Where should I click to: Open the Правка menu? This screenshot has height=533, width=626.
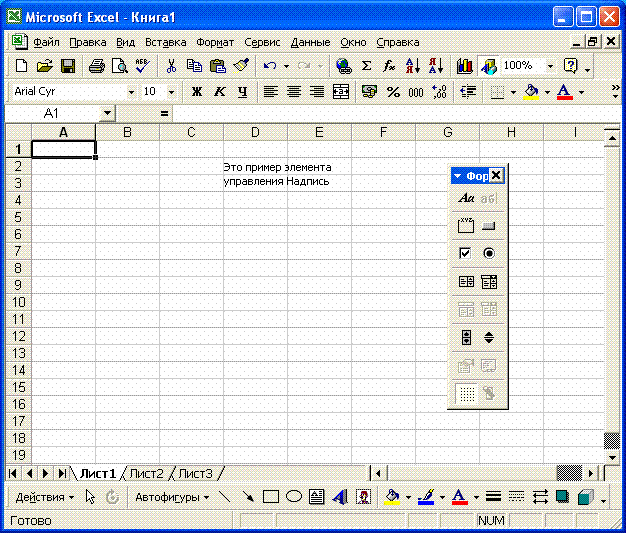[x=88, y=42]
